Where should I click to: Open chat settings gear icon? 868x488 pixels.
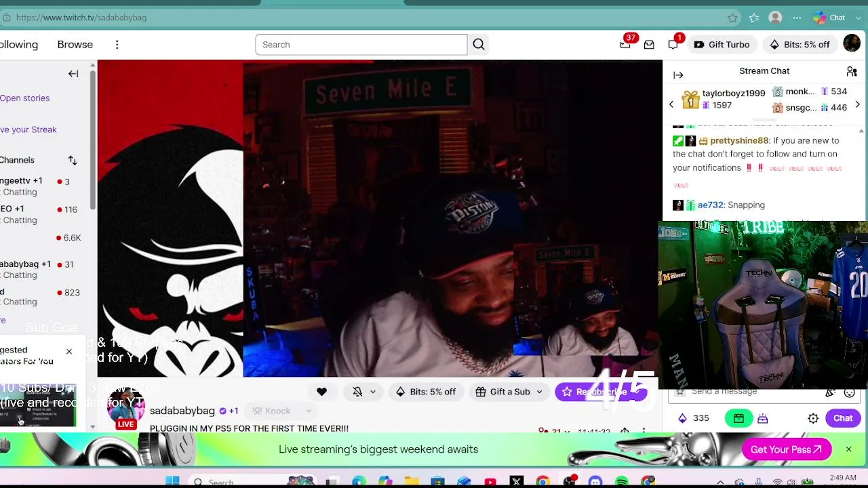pyautogui.click(x=813, y=419)
